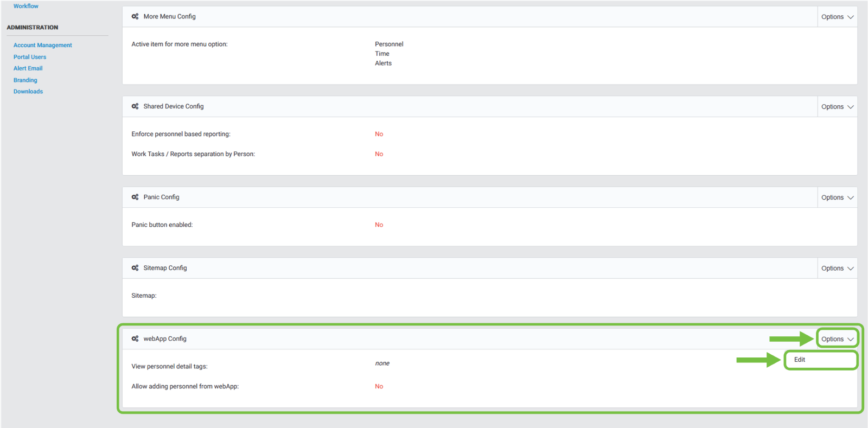Open the Branding page
Screen dimensions: 868x428
pyautogui.click(x=25, y=80)
